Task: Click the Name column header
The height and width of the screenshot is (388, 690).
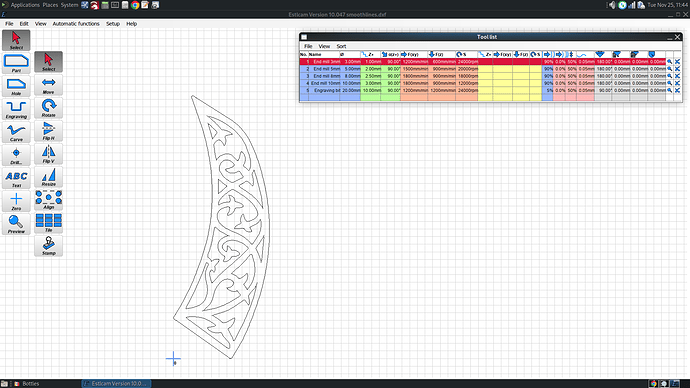Action: [x=323, y=55]
